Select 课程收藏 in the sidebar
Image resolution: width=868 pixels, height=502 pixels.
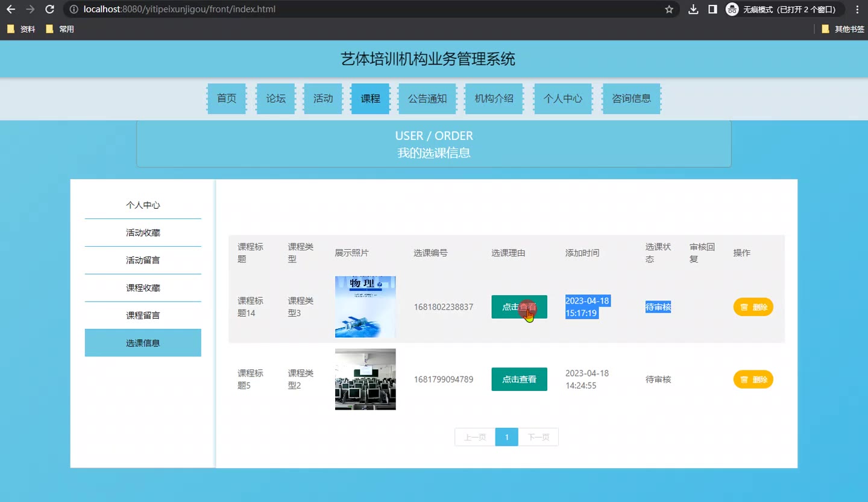coord(143,288)
